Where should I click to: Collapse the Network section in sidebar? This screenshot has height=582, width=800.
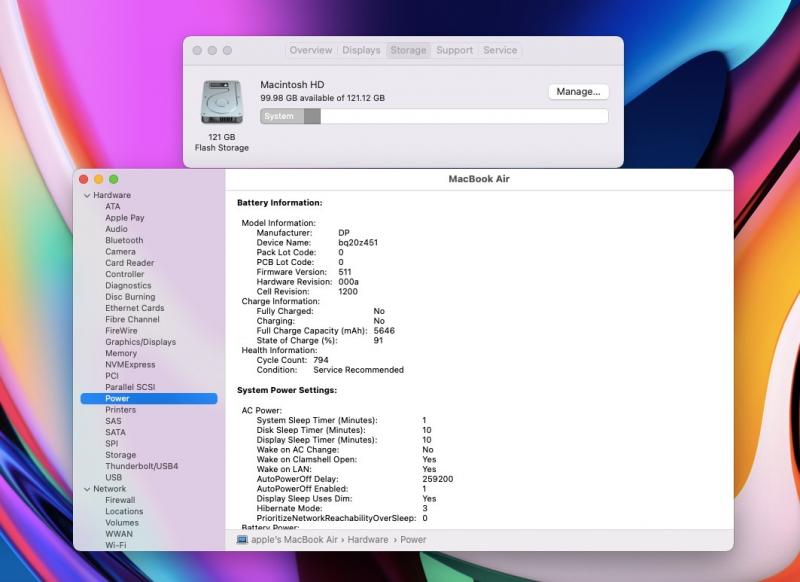coord(87,489)
